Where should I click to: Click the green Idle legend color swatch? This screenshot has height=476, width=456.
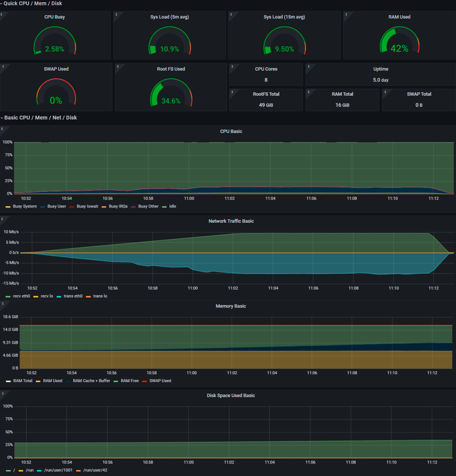pos(165,207)
